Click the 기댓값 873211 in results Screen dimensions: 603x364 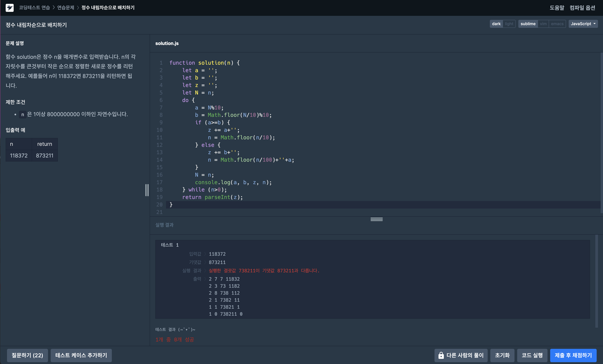(217, 262)
